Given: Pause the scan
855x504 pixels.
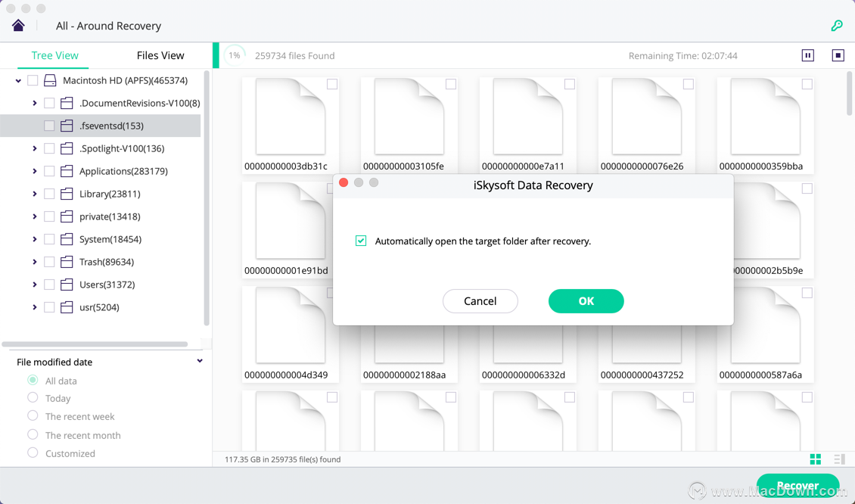Looking at the screenshot, I should coord(807,56).
